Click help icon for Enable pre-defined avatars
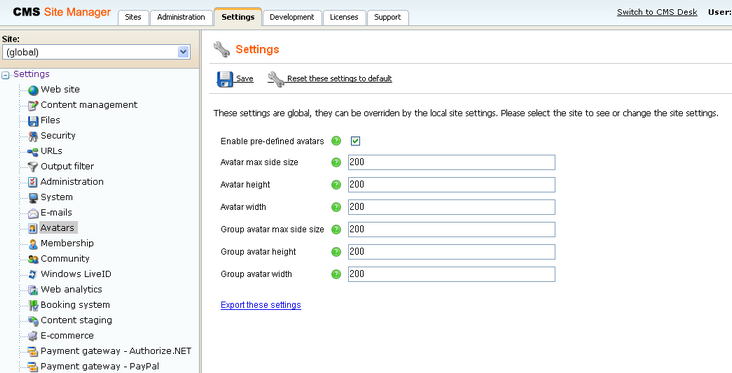The width and height of the screenshot is (732, 373). (x=336, y=141)
